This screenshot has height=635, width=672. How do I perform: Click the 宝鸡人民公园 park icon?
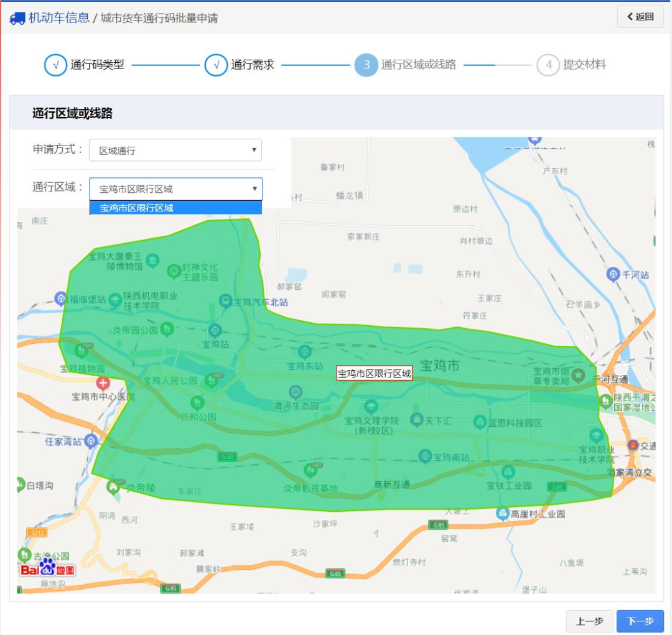(x=212, y=380)
